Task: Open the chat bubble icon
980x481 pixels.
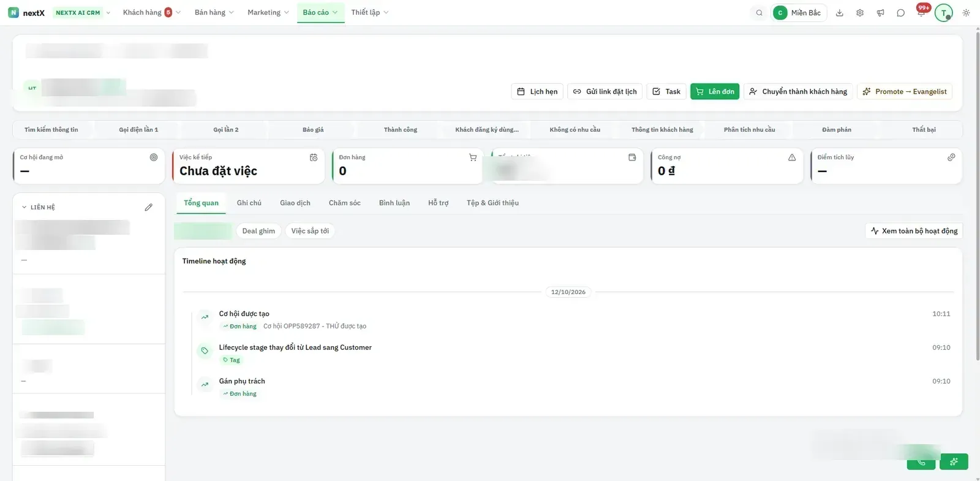Action: (x=900, y=13)
